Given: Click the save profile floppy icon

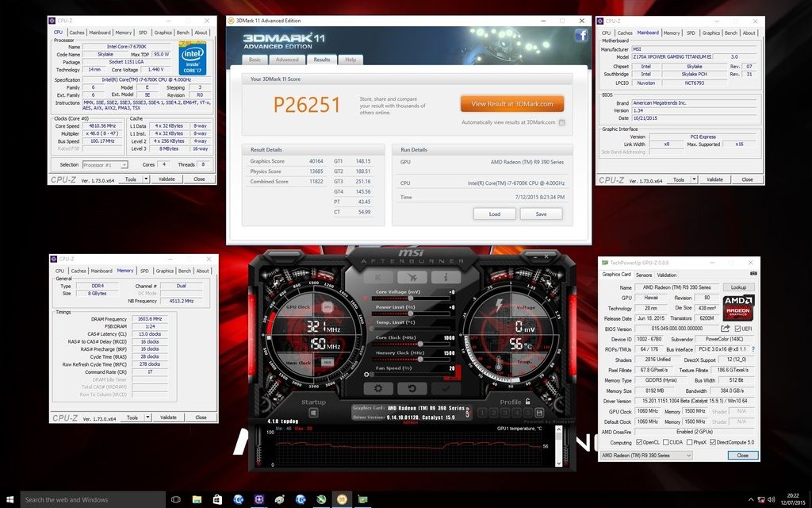Looking at the screenshot, I should pos(539,413).
